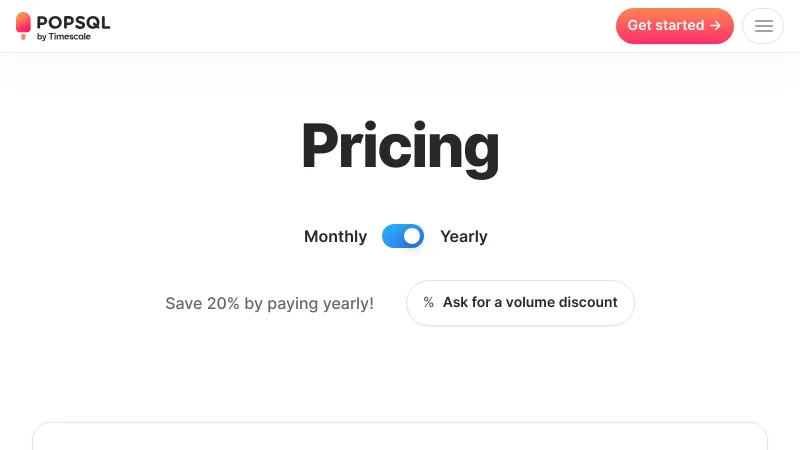
Task: Click the pricing card edge at the bottom
Action: click(400, 424)
